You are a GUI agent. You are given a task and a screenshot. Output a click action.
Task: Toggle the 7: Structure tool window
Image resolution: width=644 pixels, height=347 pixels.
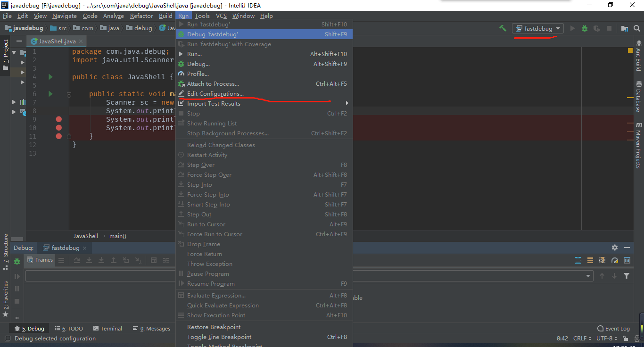pyautogui.click(x=6, y=252)
